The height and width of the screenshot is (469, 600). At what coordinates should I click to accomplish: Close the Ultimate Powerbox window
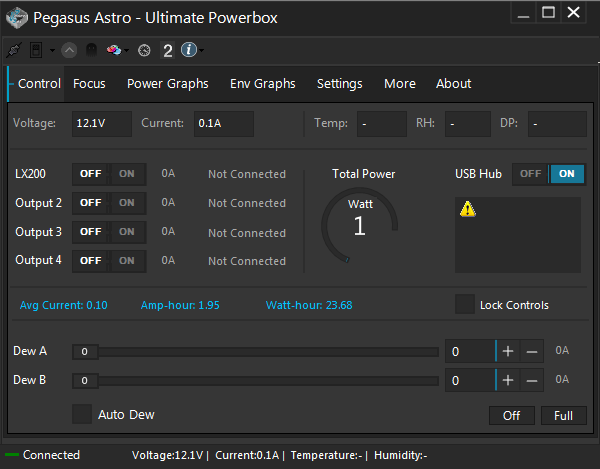point(573,13)
